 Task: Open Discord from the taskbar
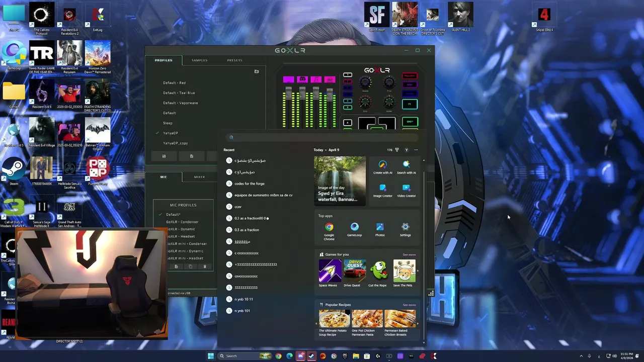[300, 356]
